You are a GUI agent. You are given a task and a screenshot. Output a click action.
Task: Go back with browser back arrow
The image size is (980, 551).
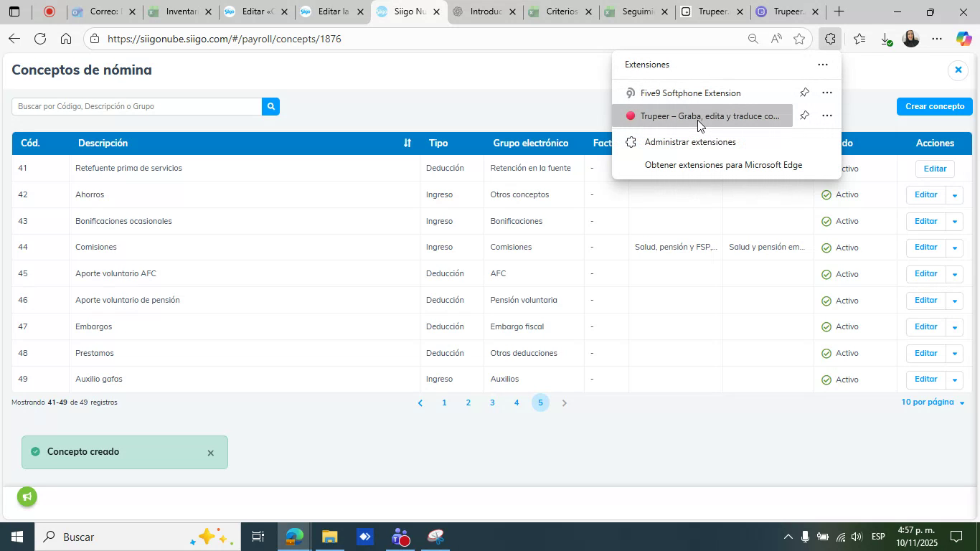click(14, 39)
